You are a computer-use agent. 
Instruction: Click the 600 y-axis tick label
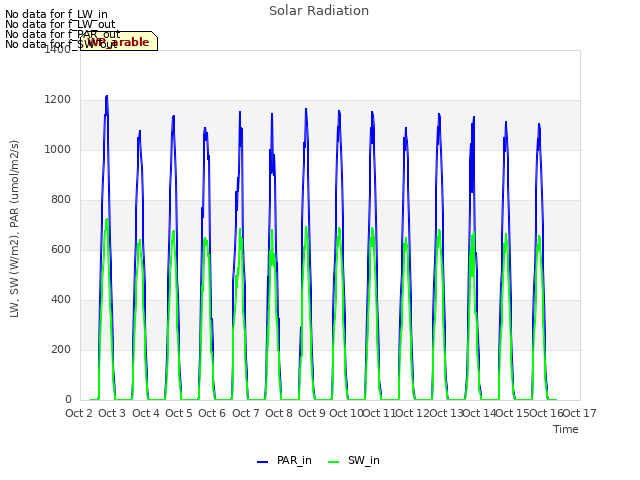point(61,250)
